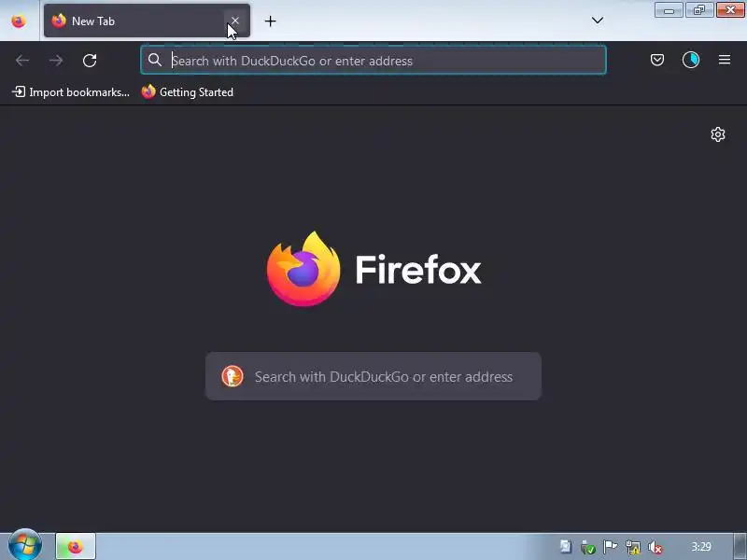
Task: Go back with the back arrow
Action: pos(22,61)
